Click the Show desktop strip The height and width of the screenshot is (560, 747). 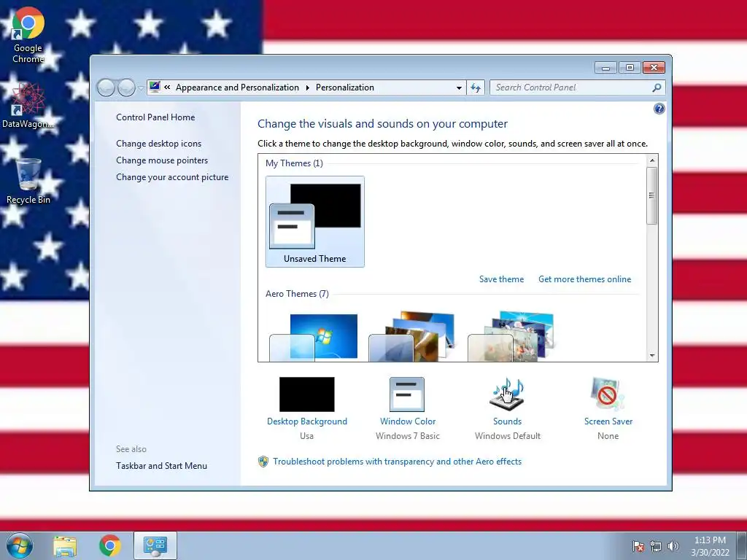(743, 545)
